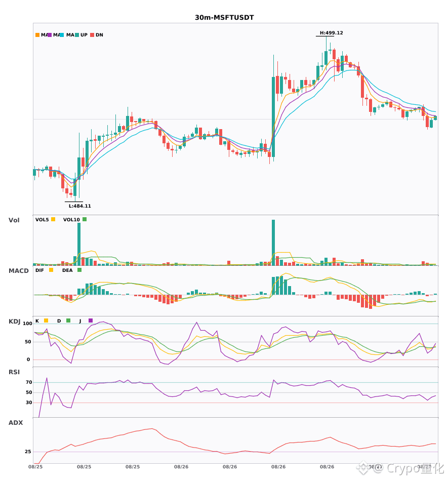The height and width of the screenshot is (481, 448).
Task: Click the purple J legend swatch
Action: [x=91, y=320]
